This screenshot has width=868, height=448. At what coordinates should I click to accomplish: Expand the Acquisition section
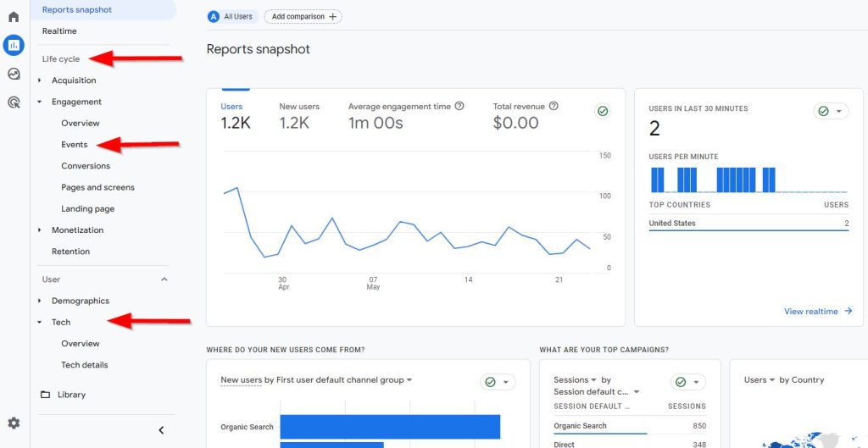(40, 80)
